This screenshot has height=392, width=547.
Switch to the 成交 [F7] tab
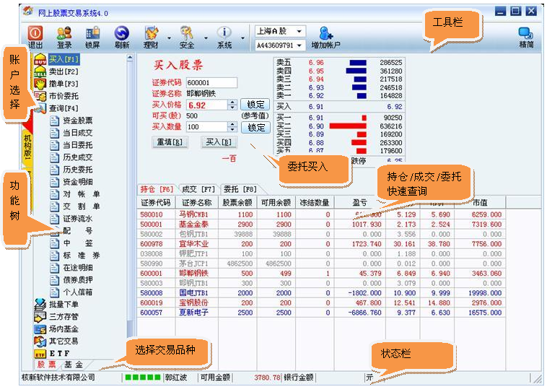198,189
